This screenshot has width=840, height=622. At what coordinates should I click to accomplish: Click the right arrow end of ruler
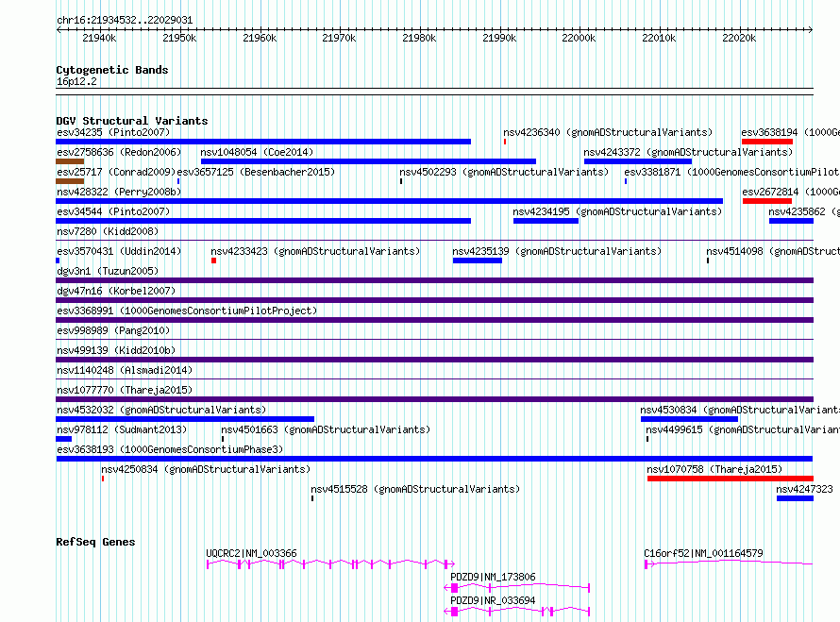click(x=811, y=29)
